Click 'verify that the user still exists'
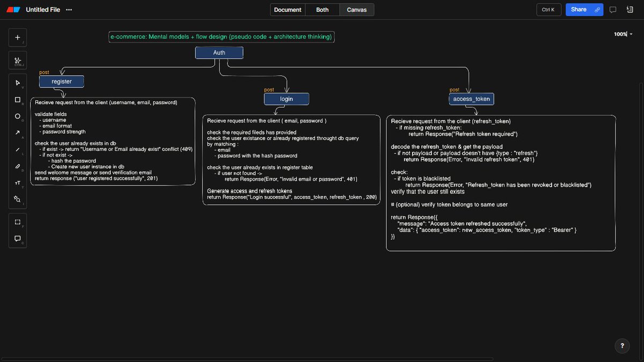Viewport: 644px width, 362px height. [x=428, y=191]
